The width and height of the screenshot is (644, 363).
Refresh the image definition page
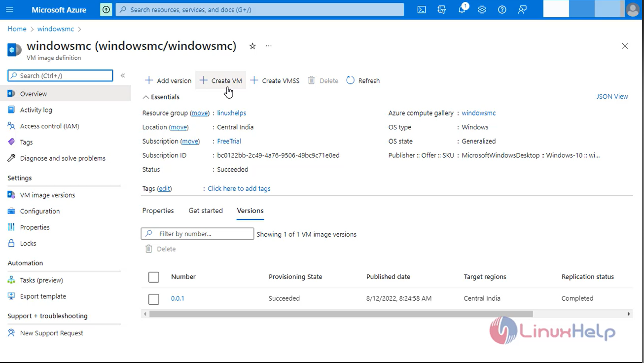click(363, 80)
